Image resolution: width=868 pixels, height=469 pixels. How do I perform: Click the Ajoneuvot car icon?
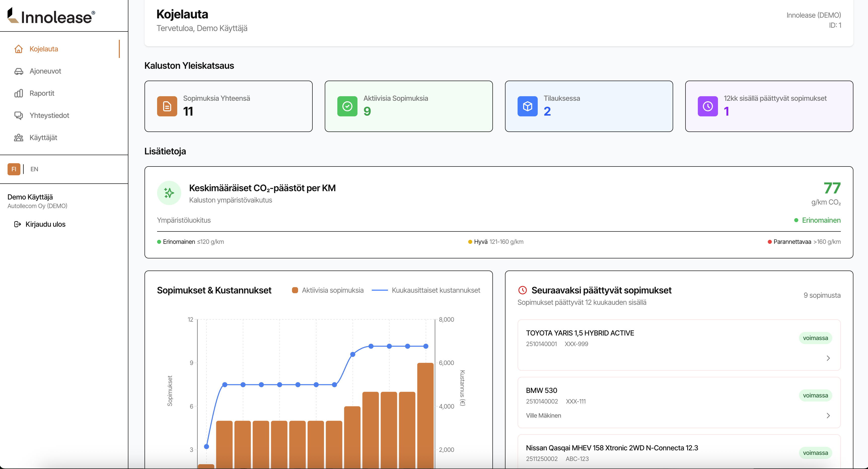click(19, 71)
